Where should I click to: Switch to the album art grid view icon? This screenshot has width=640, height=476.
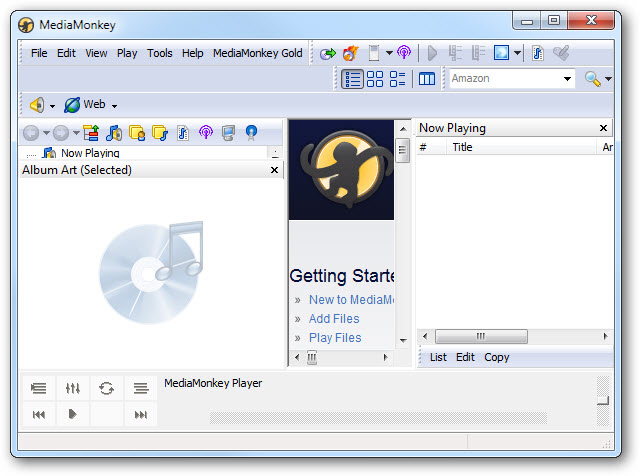tap(375, 79)
